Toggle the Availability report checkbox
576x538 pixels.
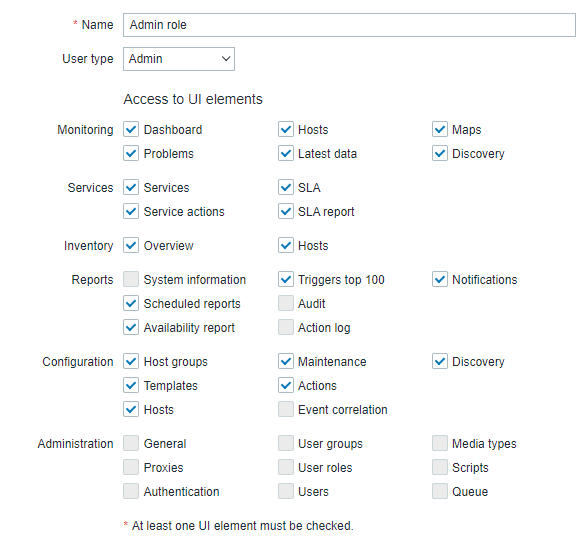131,327
